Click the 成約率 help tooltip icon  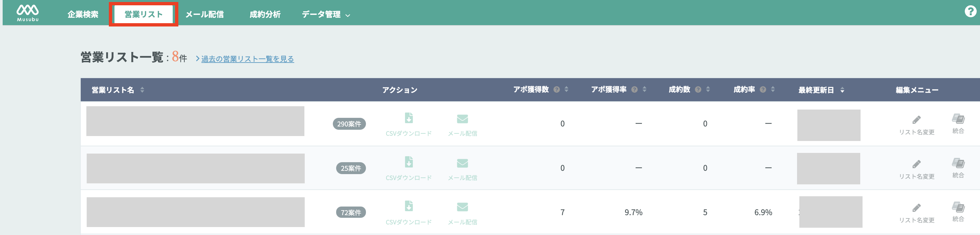[x=763, y=90]
